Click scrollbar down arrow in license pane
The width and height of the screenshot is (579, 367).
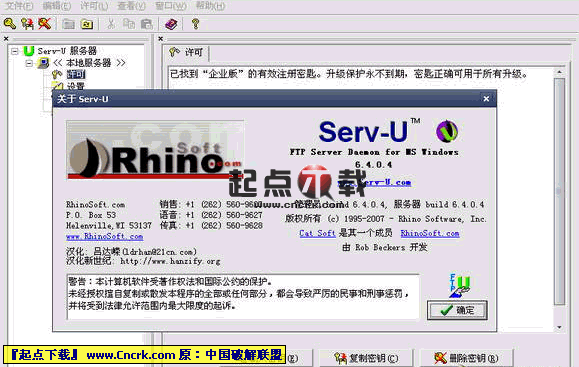coord(559,327)
